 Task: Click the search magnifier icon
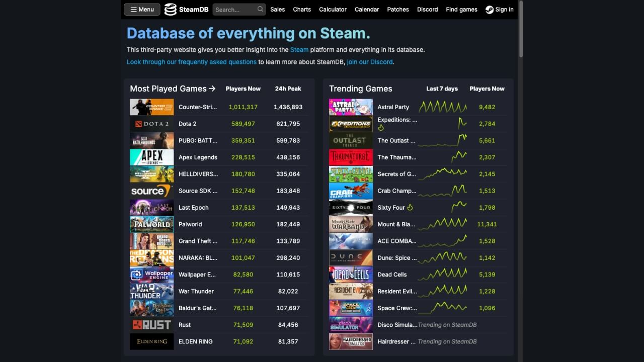click(259, 9)
